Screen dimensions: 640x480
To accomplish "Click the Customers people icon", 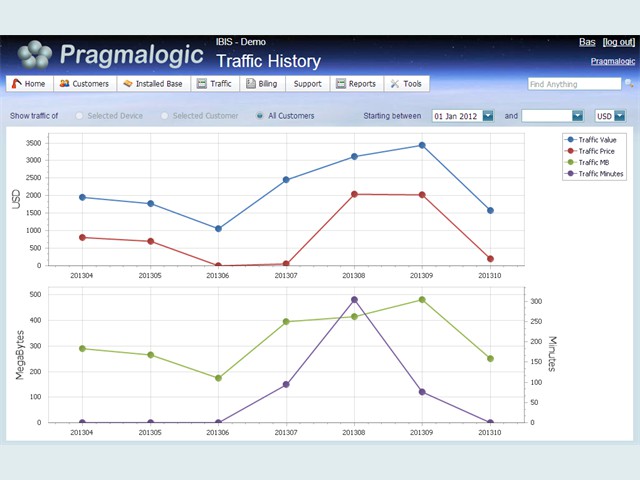I will click(64, 84).
